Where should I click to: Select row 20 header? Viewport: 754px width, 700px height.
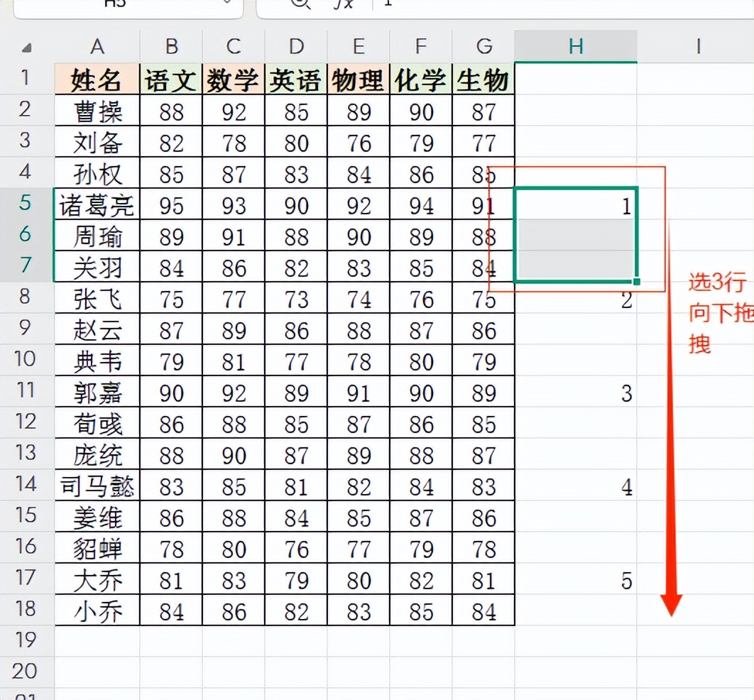(x=26, y=672)
